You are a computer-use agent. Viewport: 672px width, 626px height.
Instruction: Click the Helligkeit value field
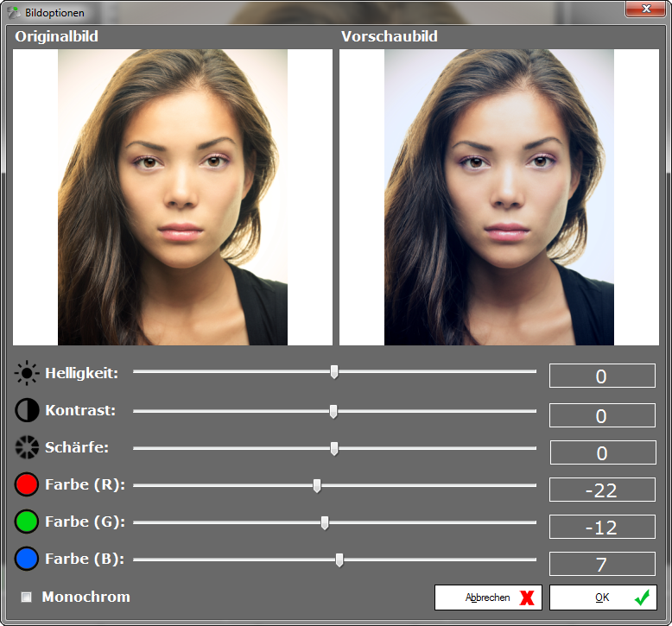[x=602, y=376]
